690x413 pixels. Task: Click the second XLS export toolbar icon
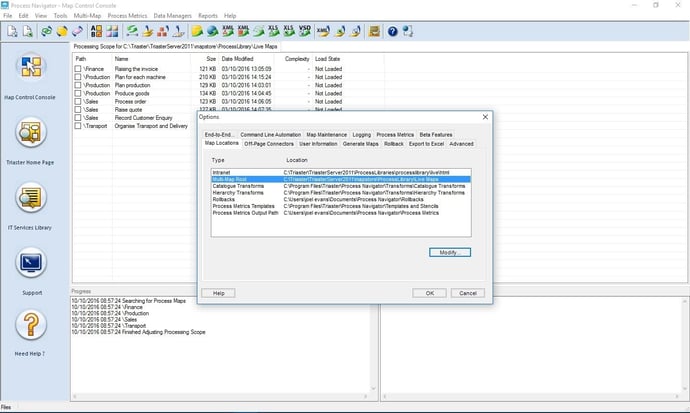[x=289, y=31]
